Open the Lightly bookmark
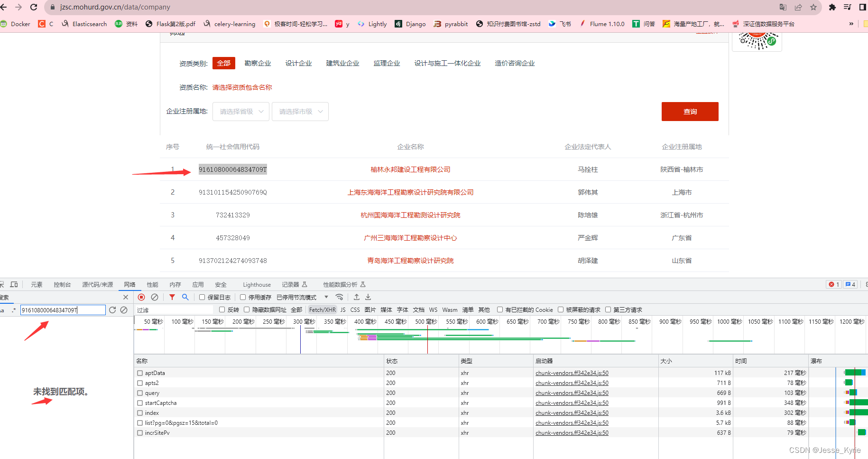Image resolution: width=868 pixels, height=459 pixels. pyautogui.click(x=372, y=24)
